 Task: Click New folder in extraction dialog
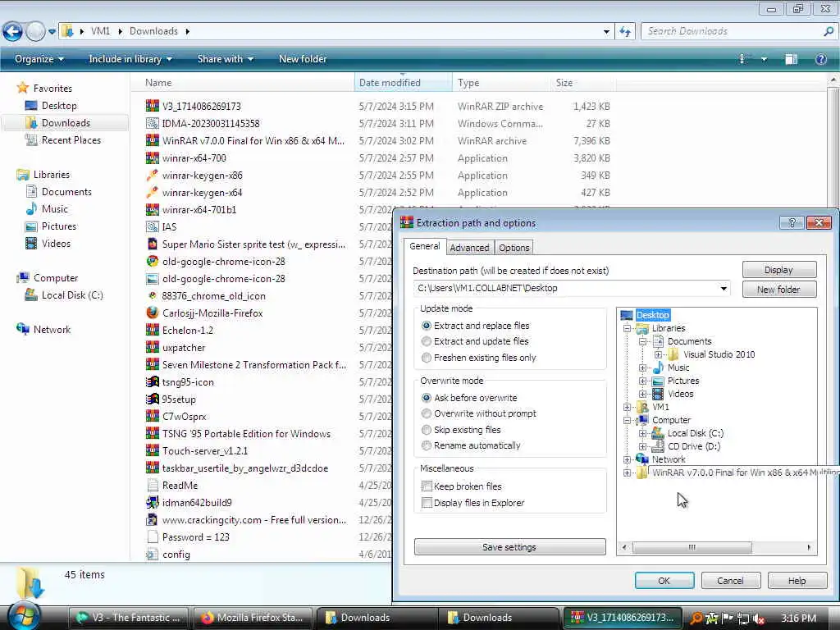point(779,290)
